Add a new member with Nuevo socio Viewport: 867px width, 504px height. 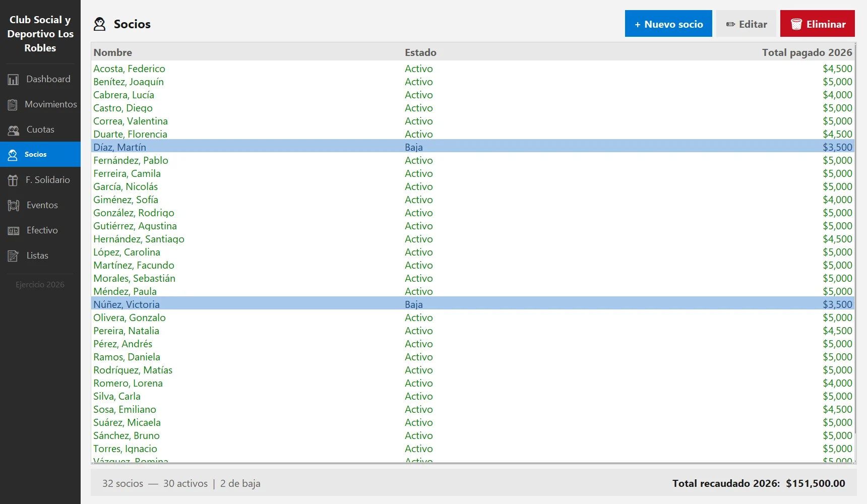pos(668,24)
